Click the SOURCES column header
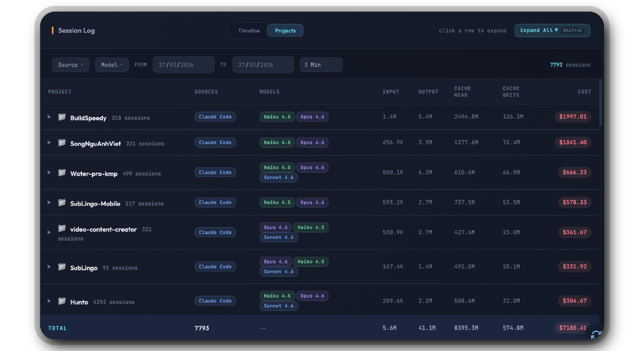 206,92
